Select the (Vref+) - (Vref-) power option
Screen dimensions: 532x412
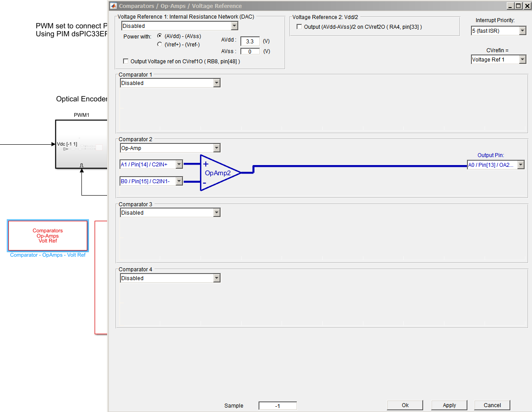160,44
